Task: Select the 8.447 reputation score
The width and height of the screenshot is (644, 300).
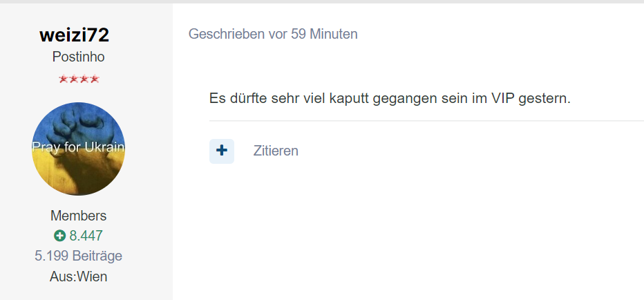Action: [86, 236]
